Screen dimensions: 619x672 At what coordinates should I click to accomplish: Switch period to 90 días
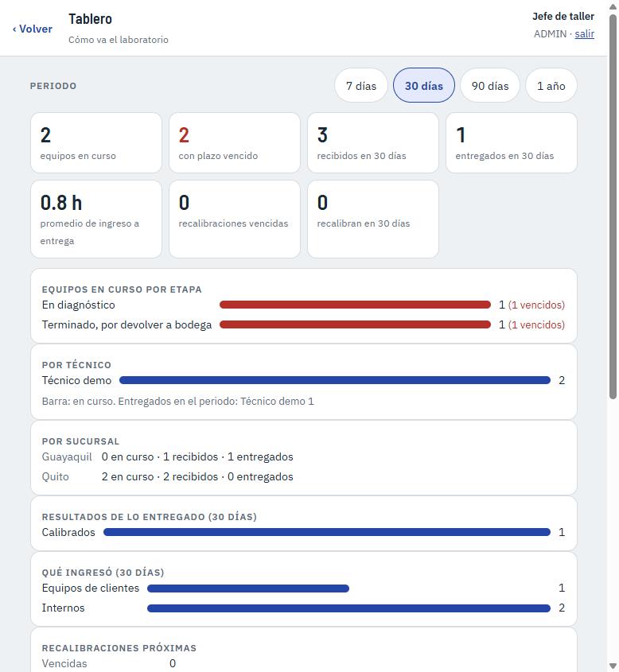(x=490, y=85)
